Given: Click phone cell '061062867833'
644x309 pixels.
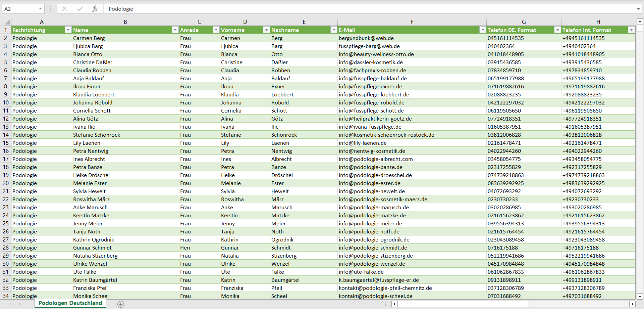Looking at the screenshot, I should [x=524, y=272].
